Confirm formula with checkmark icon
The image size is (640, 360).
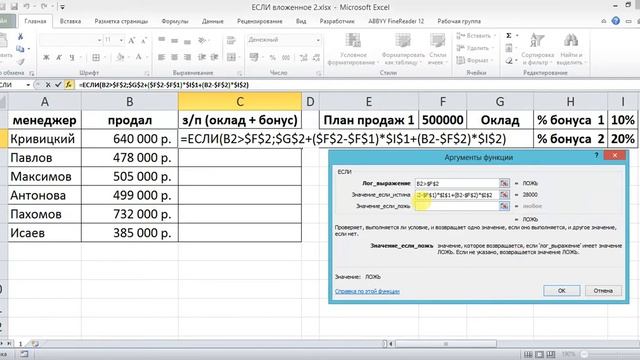pos(58,85)
